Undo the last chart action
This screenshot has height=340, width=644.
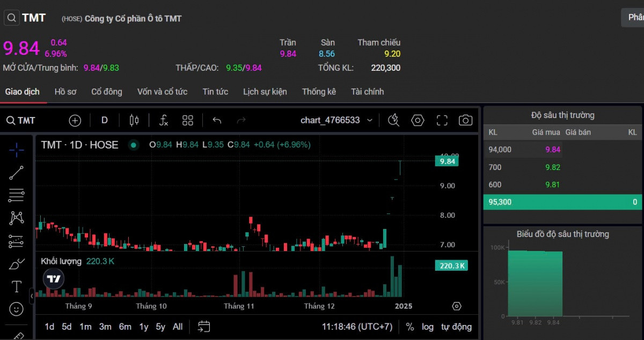[x=217, y=120]
